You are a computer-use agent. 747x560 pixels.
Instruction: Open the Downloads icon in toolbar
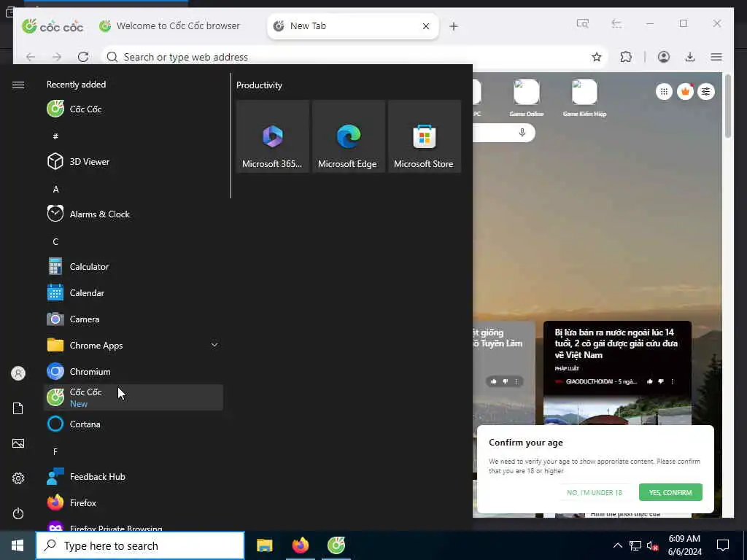pos(690,57)
